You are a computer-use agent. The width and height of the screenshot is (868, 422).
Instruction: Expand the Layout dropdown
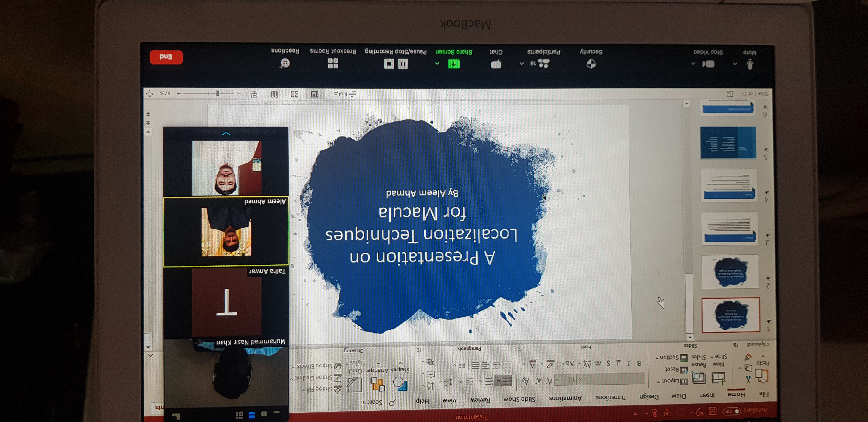[x=671, y=381]
